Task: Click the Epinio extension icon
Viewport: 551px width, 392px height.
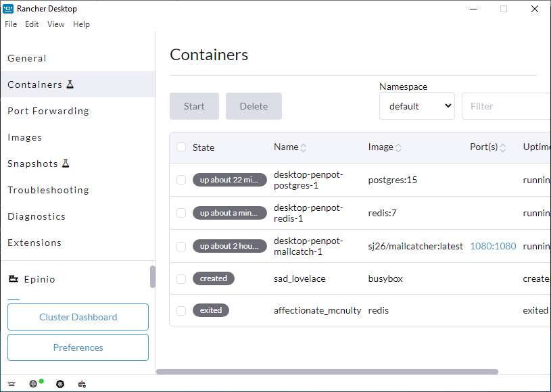Action: [x=14, y=279]
